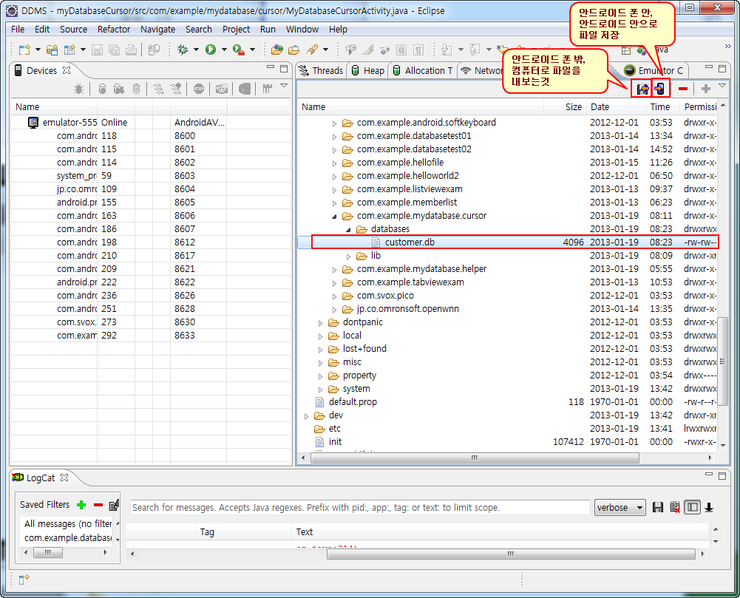Select the init file row

pos(507,442)
